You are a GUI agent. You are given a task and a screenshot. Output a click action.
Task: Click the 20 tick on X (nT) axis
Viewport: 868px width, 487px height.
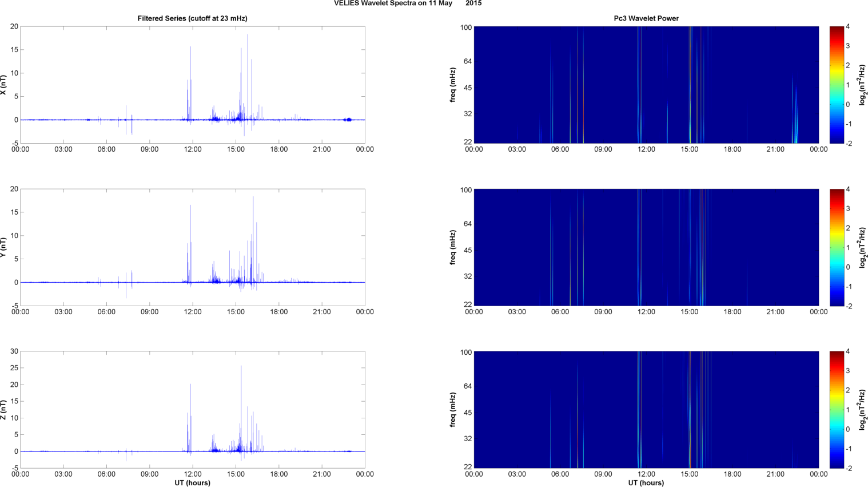[14, 26]
